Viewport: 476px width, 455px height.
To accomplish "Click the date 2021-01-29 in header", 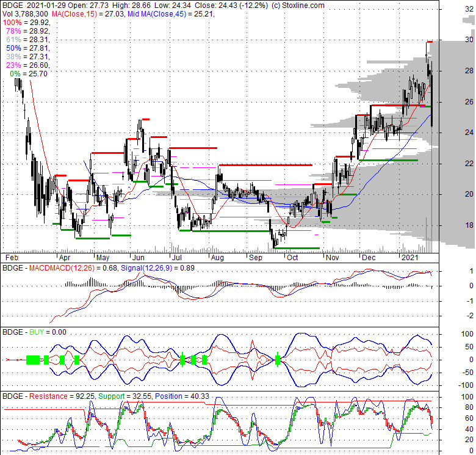I will point(46,5).
